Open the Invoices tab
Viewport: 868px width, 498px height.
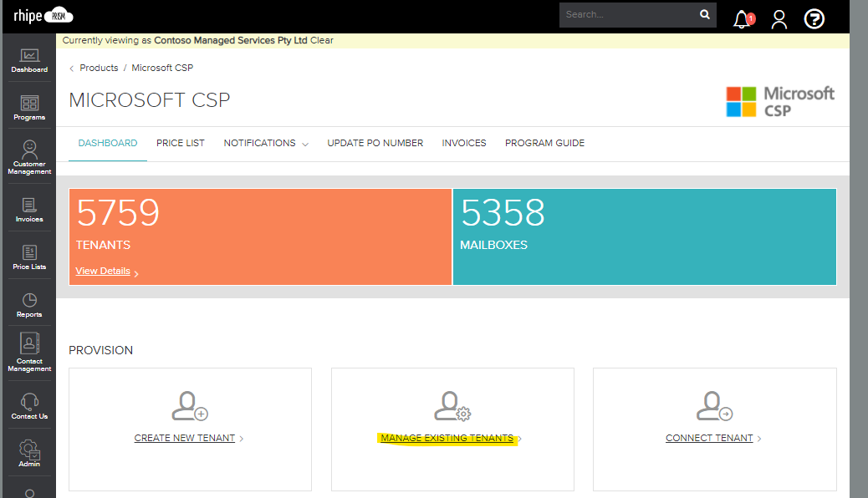[x=464, y=144]
